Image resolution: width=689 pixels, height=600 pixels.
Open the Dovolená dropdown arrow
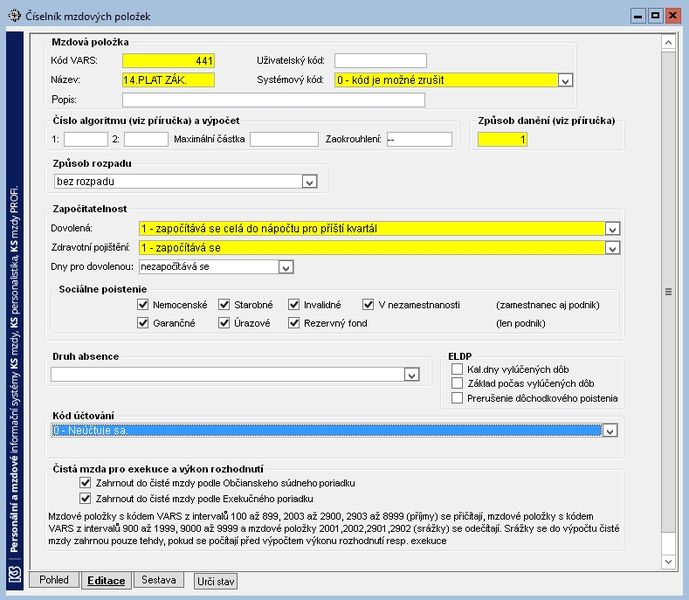(x=613, y=229)
